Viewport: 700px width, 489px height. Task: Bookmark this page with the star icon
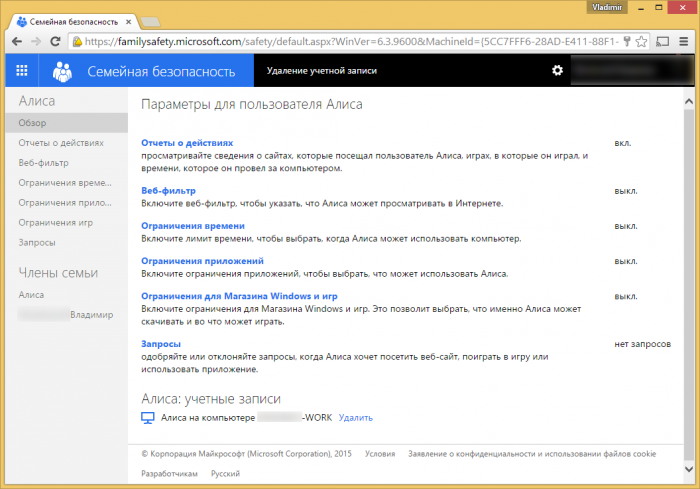pyautogui.click(x=641, y=42)
